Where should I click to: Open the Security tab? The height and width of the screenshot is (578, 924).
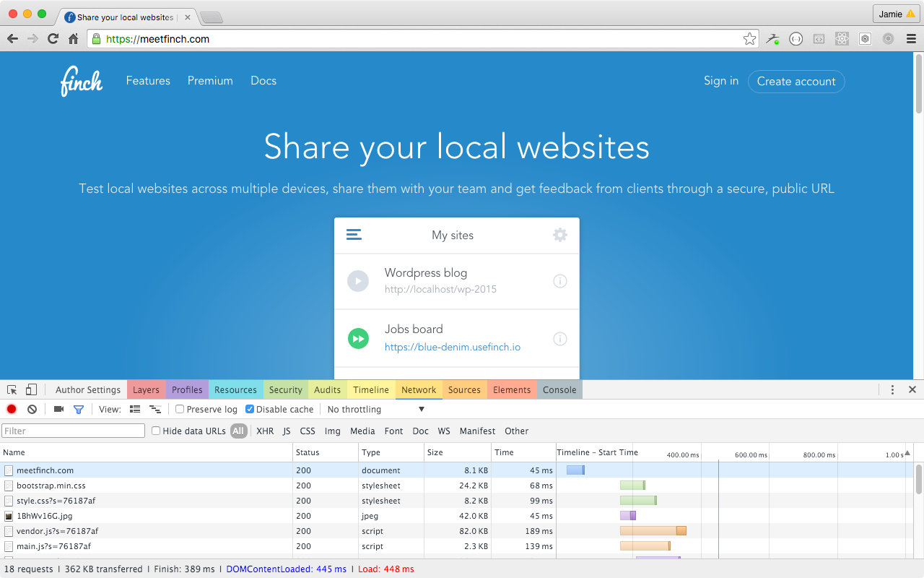click(286, 389)
